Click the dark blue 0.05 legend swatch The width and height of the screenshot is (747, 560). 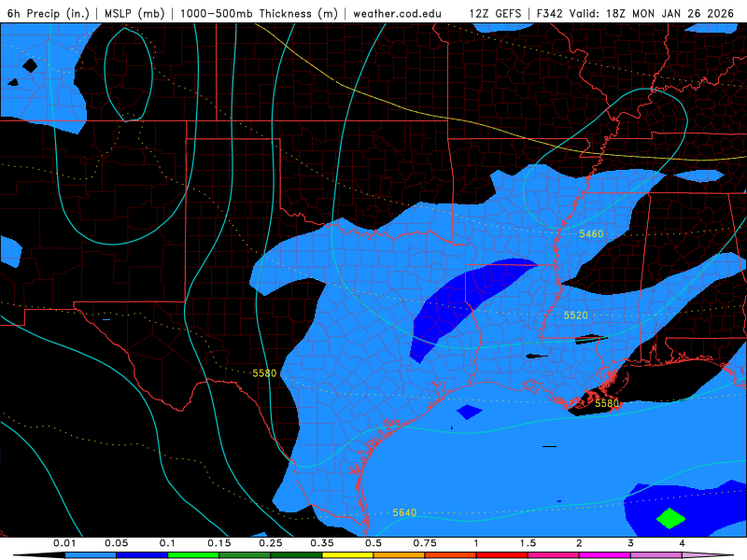pos(142,555)
